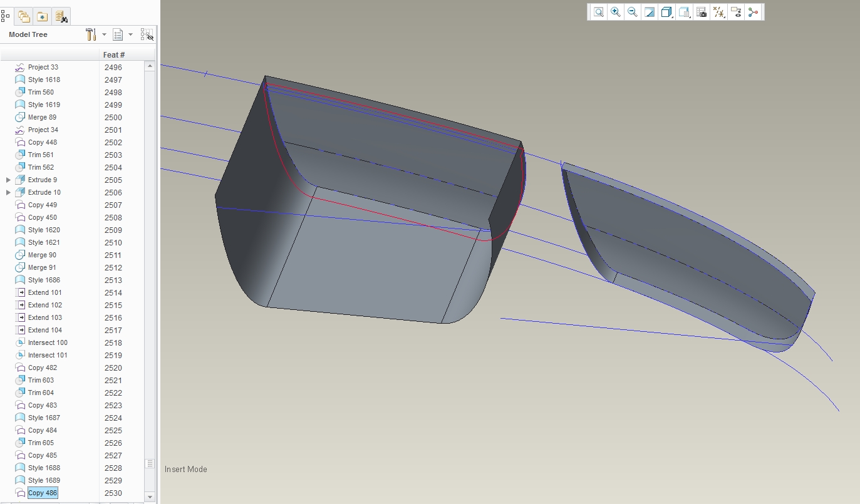Select the Extend 104 feature
Image resolution: width=860 pixels, height=504 pixels.
pyautogui.click(x=45, y=330)
